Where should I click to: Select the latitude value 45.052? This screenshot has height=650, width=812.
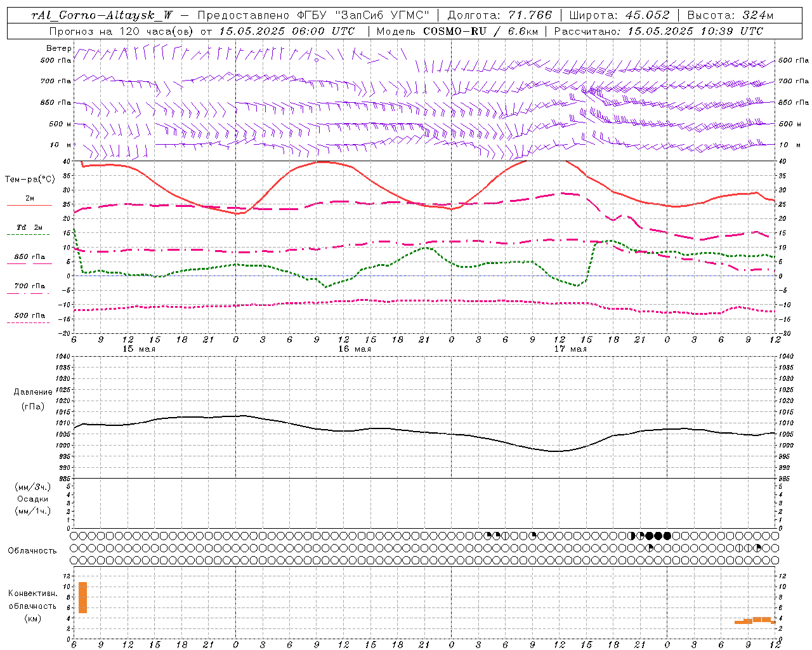648,15
